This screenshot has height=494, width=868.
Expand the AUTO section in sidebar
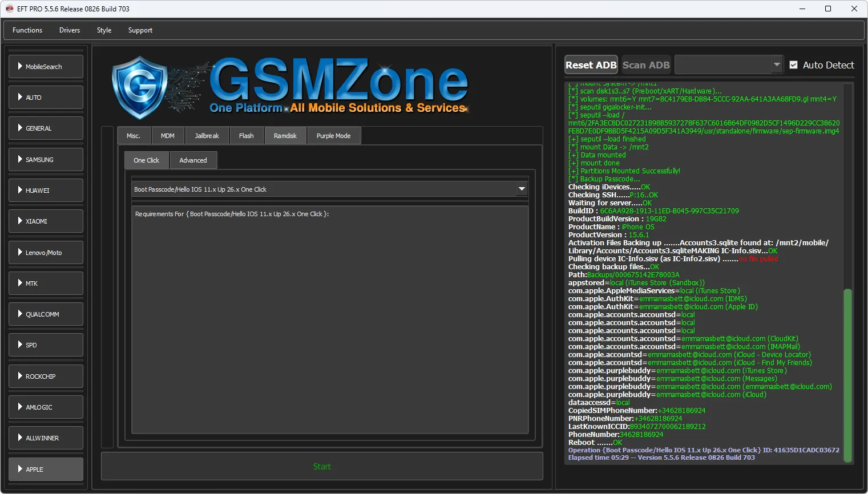pos(46,98)
